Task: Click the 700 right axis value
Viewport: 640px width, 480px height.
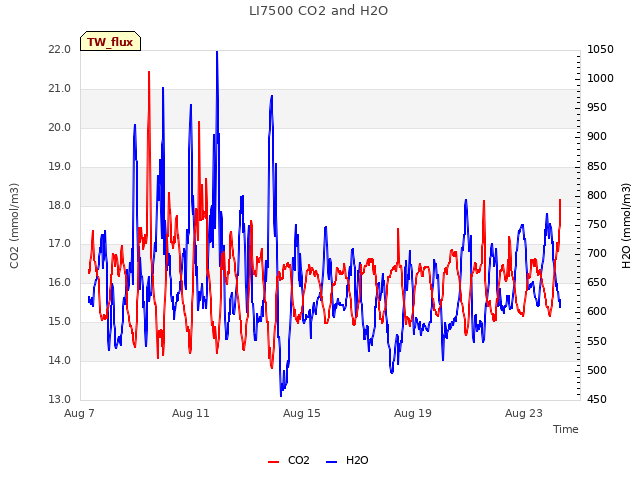Action: [597, 253]
